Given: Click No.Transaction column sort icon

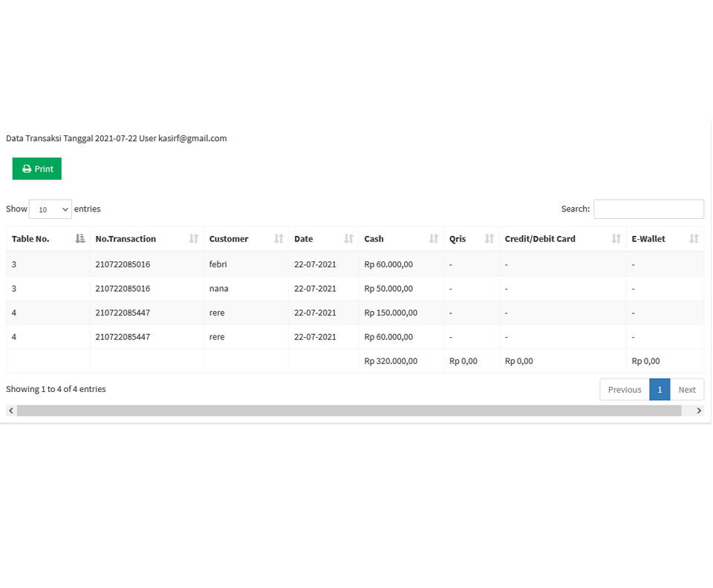Looking at the screenshot, I should tap(194, 239).
